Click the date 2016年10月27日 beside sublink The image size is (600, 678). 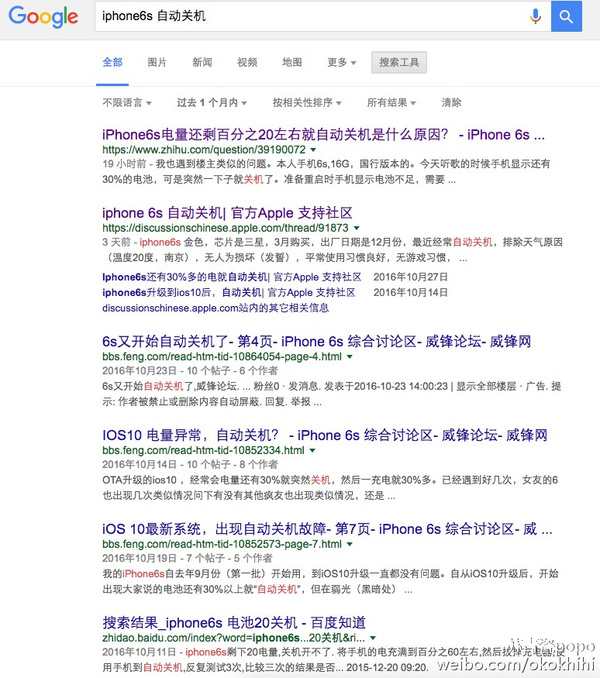tap(411, 277)
